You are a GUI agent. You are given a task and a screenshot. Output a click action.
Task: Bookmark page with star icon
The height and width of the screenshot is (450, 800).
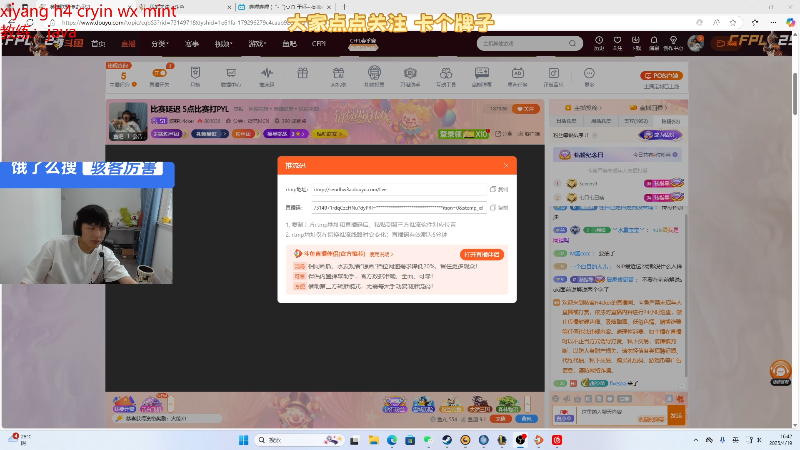tap(733, 22)
